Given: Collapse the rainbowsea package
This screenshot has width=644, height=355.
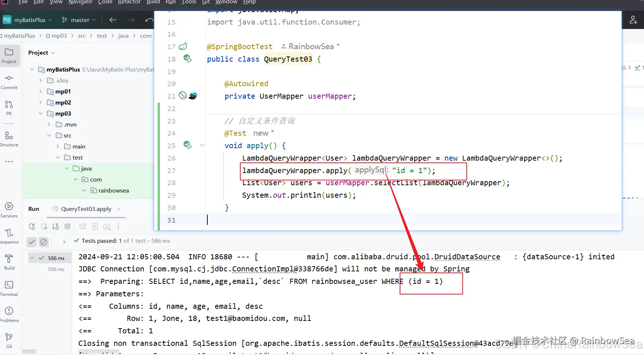Looking at the screenshot, I should click(x=84, y=190).
